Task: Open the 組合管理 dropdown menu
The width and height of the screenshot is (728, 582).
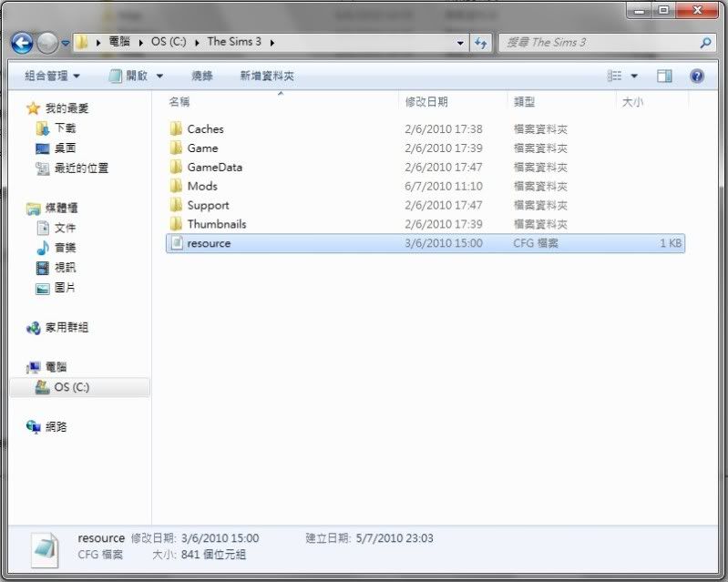Action: click(52, 77)
